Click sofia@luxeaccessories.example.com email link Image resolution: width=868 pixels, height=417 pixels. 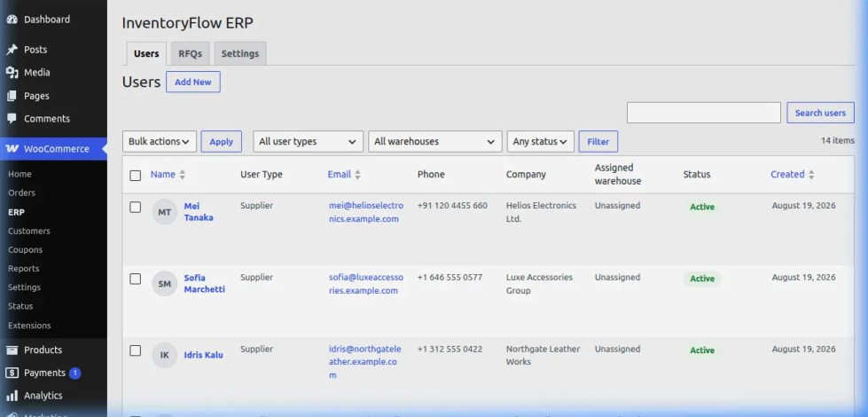click(366, 284)
